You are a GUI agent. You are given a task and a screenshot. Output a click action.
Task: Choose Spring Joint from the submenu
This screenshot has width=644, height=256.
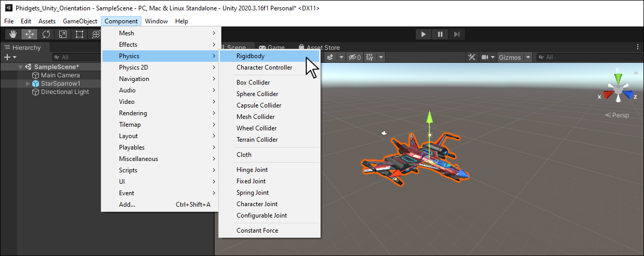pos(269,193)
